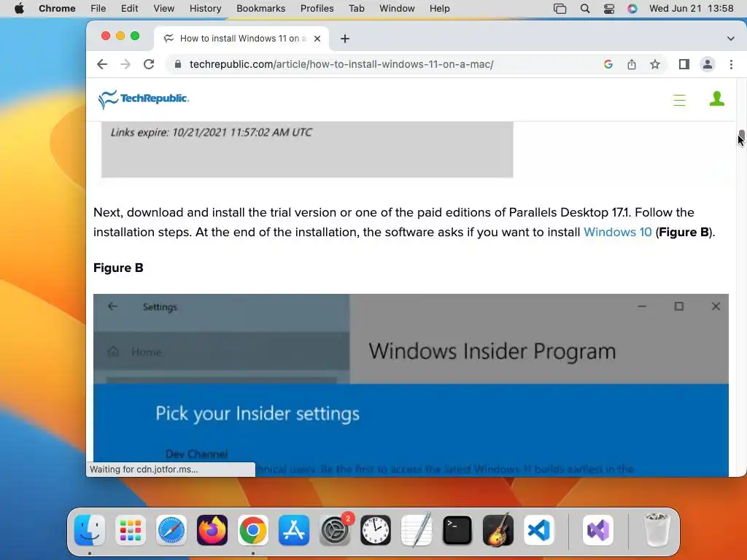Open the Window menu
The width and height of the screenshot is (747, 560).
pos(397,9)
